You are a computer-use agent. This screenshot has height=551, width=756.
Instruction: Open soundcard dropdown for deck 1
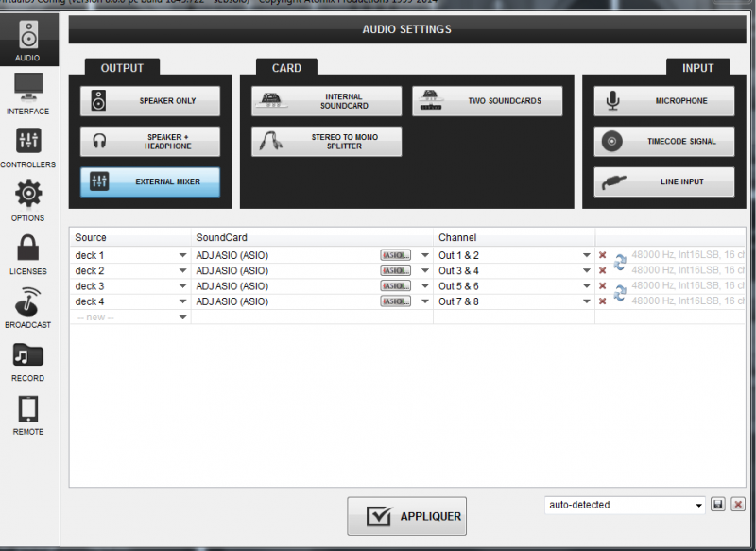pyautogui.click(x=424, y=255)
